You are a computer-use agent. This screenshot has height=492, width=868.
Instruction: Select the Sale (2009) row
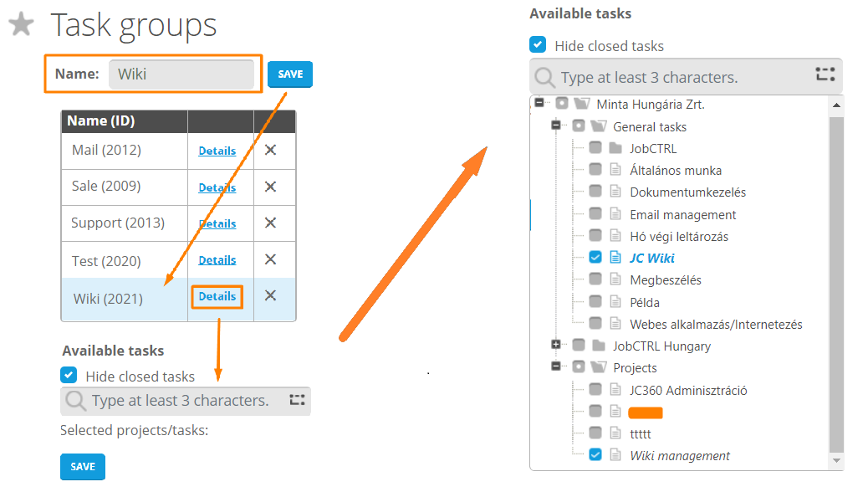tap(106, 187)
